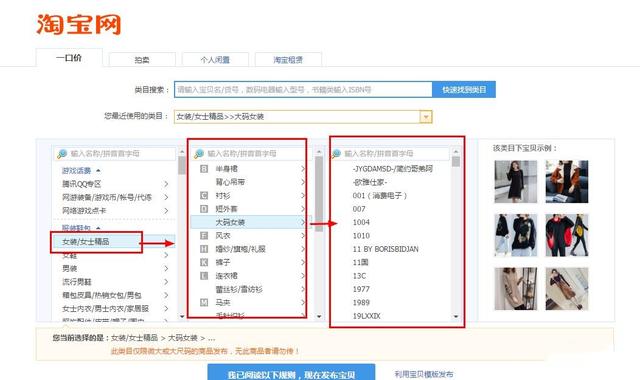Viewport: 640px width, 380px height.
Task: Select brand 1989
Action: [x=361, y=302]
